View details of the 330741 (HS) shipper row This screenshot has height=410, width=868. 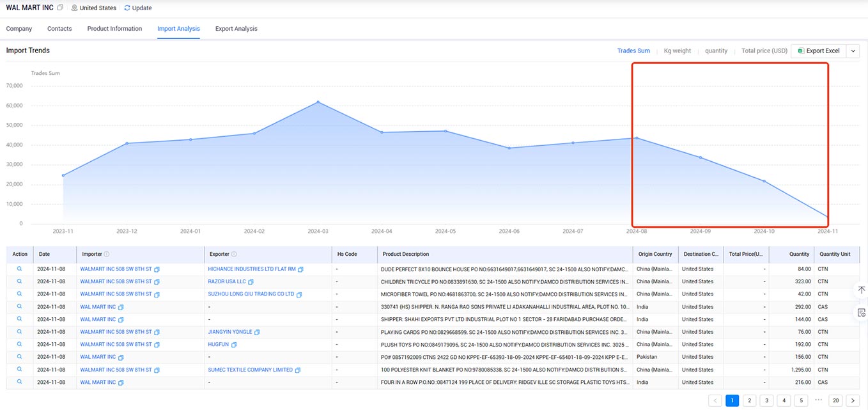[x=20, y=307]
